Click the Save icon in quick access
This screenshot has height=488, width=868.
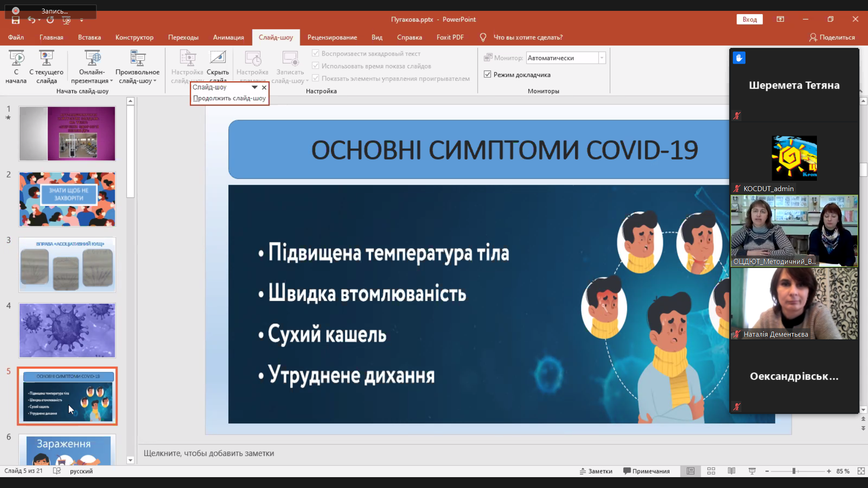(16, 20)
